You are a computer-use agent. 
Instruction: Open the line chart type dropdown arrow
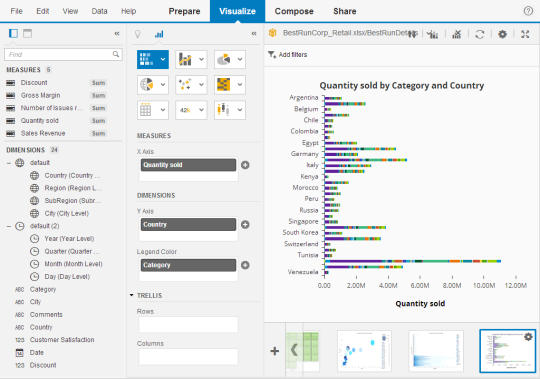point(201,59)
